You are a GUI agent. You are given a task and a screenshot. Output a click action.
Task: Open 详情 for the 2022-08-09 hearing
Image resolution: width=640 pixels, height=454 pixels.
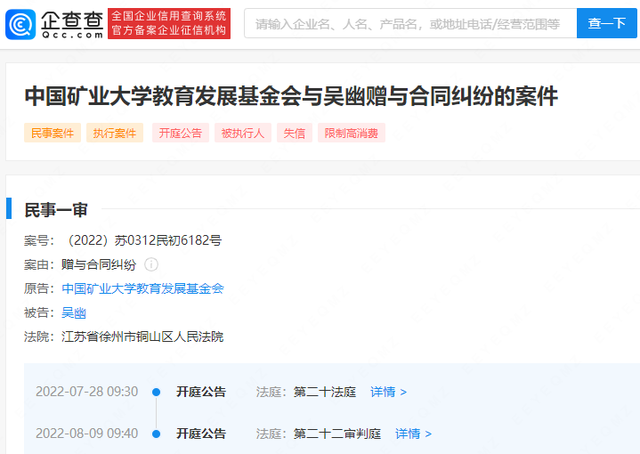pos(413,434)
